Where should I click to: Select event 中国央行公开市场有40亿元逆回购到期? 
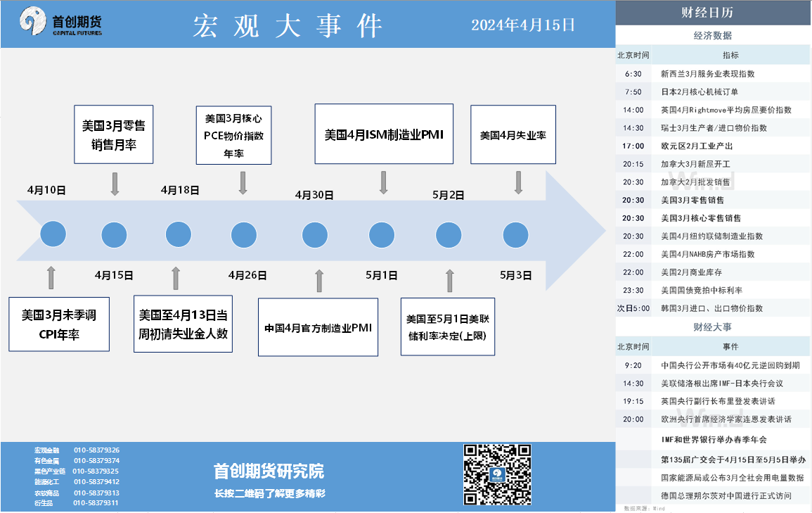tap(713, 366)
